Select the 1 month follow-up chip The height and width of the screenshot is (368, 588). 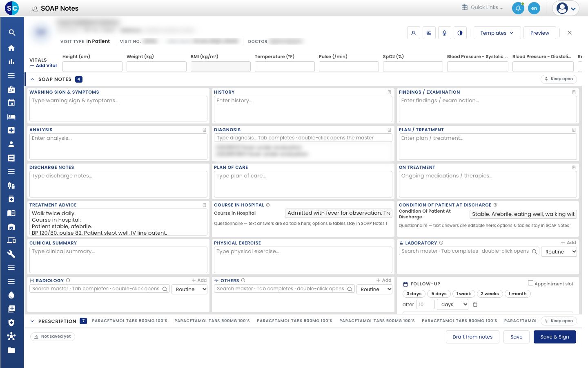517,294
